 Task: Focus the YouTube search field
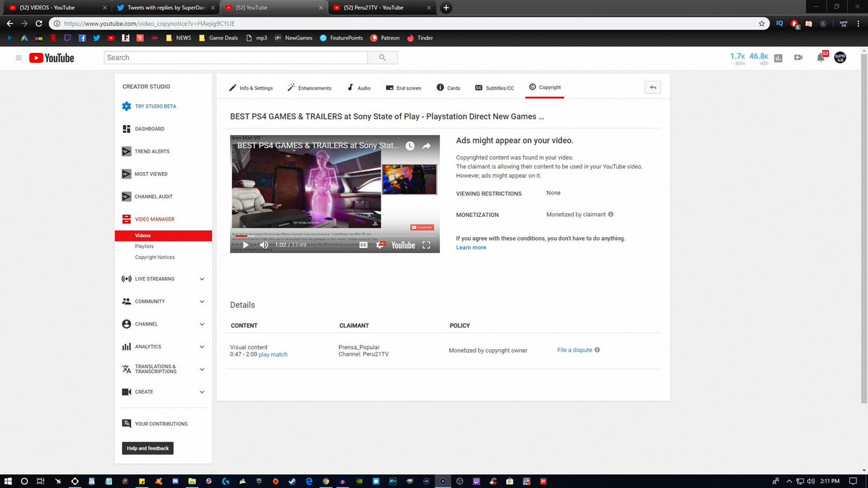pos(236,57)
